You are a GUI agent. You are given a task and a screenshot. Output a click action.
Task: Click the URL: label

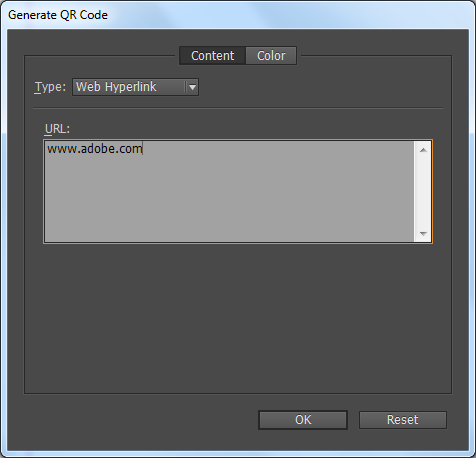57,129
